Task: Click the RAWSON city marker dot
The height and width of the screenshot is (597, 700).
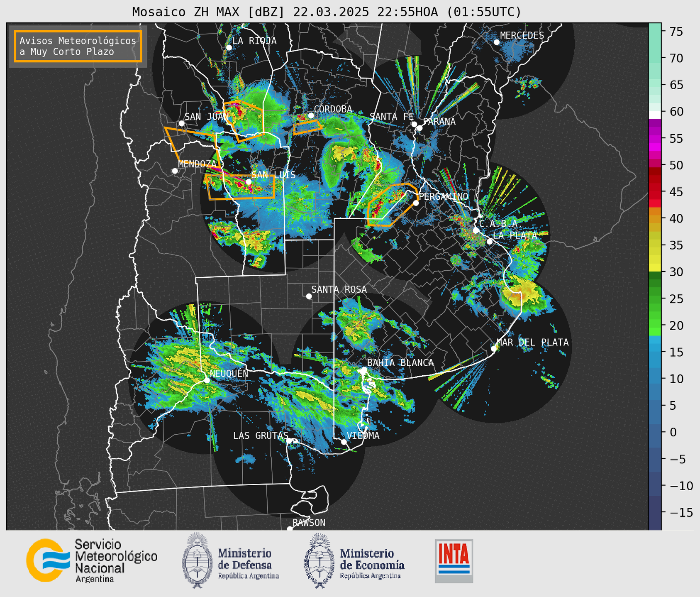Action: [290, 529]
